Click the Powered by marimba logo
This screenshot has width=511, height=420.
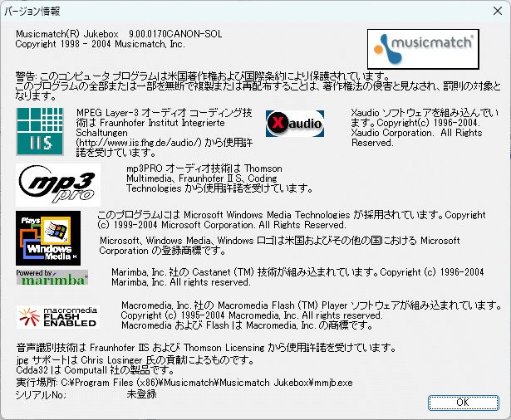pos(52,277)
